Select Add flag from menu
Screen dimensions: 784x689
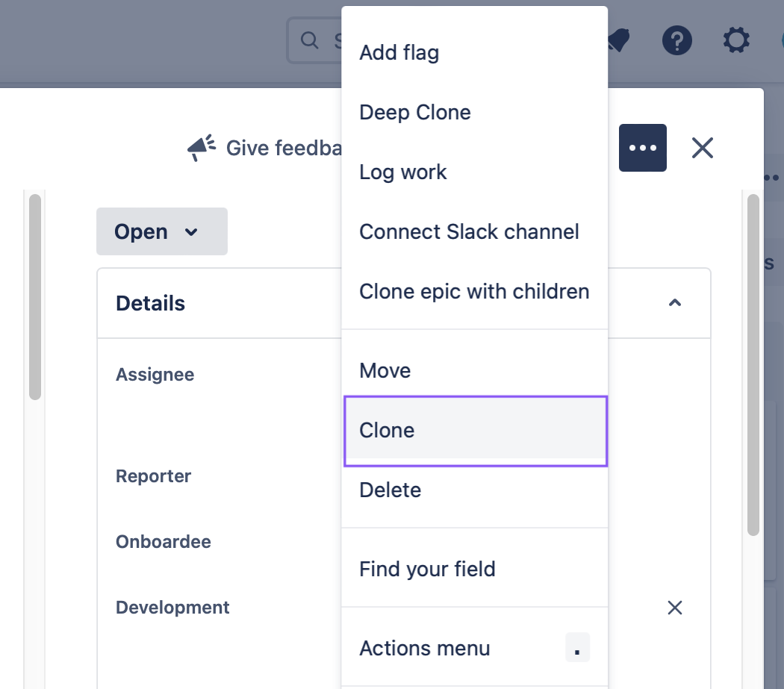pyautogui.click(x=474, y=52)
